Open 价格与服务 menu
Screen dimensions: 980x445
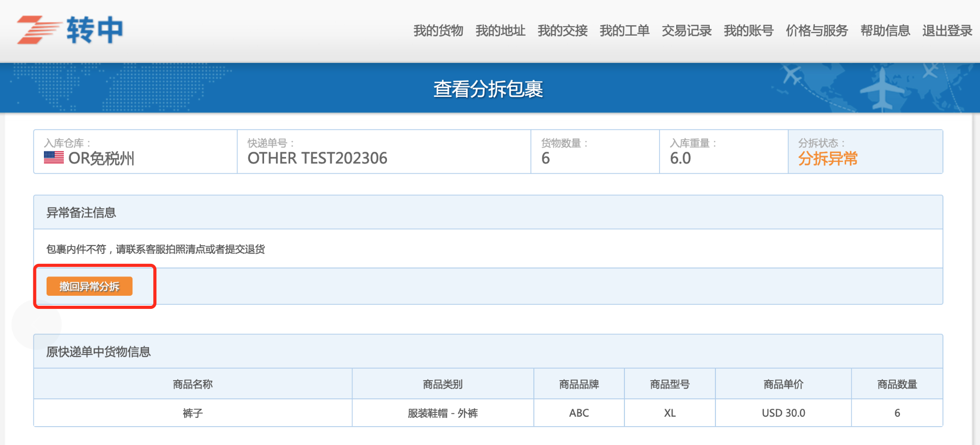(x=817, y=31)
